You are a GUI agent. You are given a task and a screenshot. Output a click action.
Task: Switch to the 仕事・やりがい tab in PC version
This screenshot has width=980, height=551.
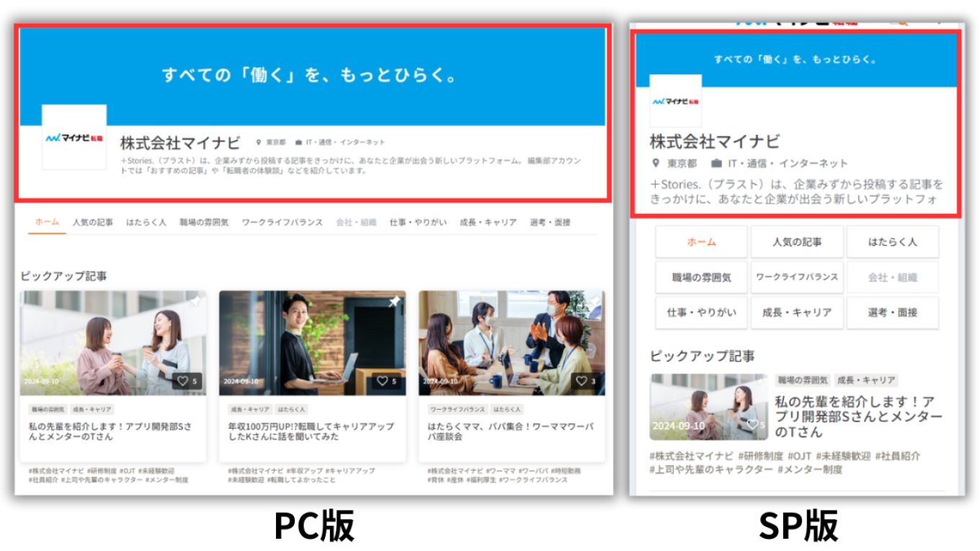(418, 223)
